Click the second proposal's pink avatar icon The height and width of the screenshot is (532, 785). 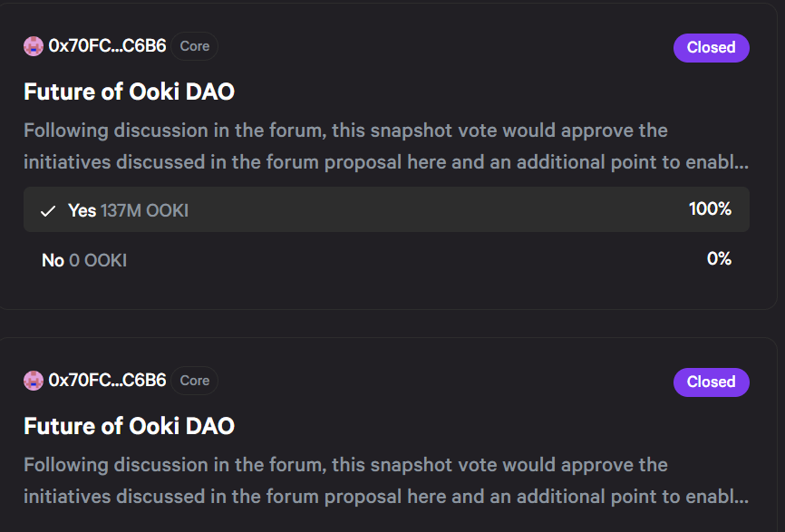point(34,381)
